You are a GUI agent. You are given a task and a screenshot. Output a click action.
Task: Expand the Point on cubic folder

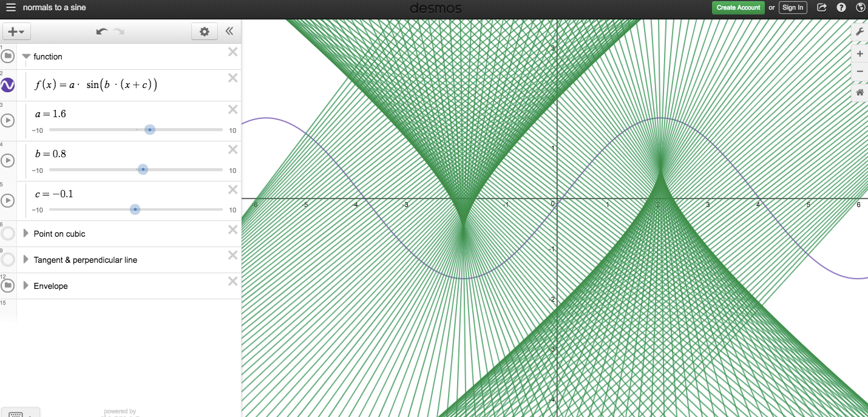(25, 234)
